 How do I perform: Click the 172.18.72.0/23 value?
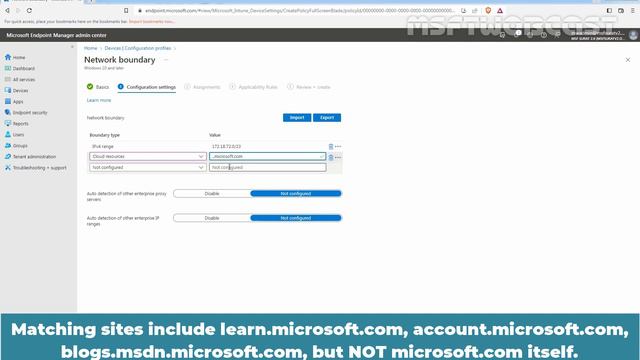click(227, 147)
